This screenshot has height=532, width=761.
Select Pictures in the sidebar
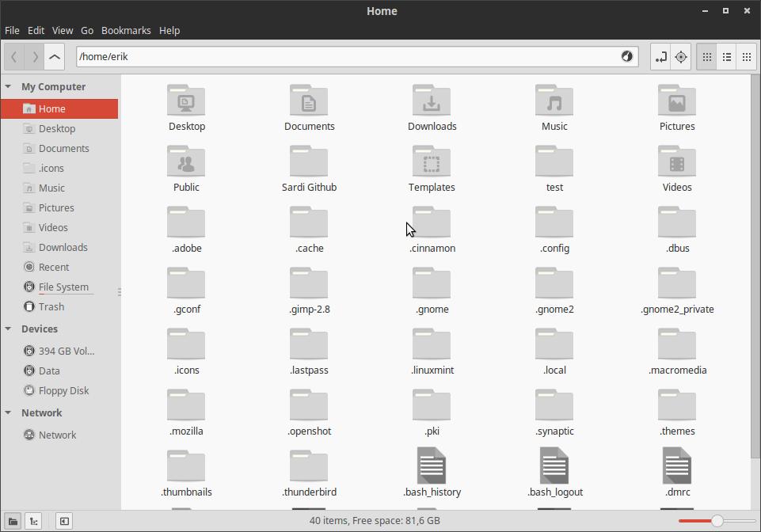[x=59, y=207]
